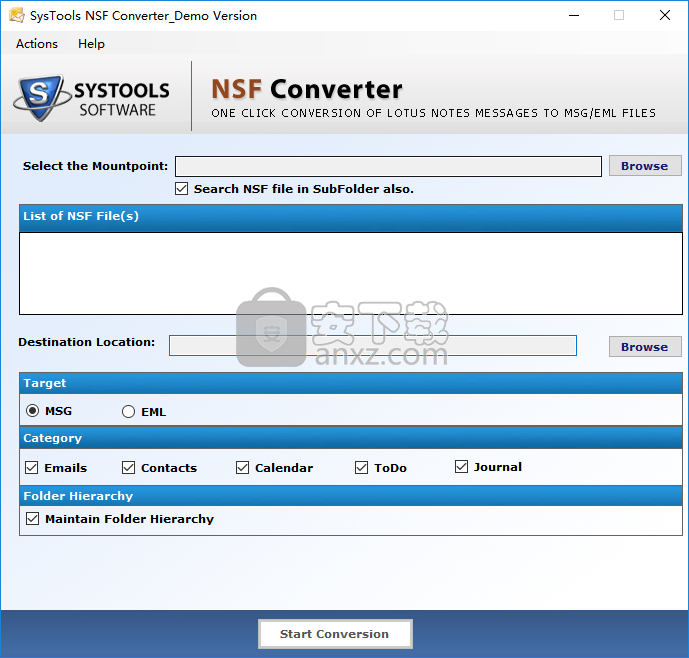Click the Destination Location field
The width and height of the screenshot is (689, 658).
tap(373, 345)
